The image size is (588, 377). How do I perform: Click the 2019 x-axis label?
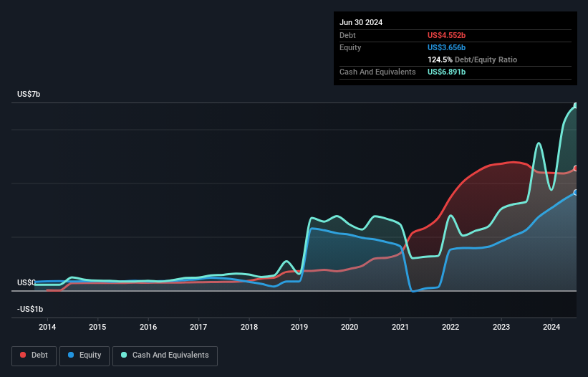tap(299, 327)
